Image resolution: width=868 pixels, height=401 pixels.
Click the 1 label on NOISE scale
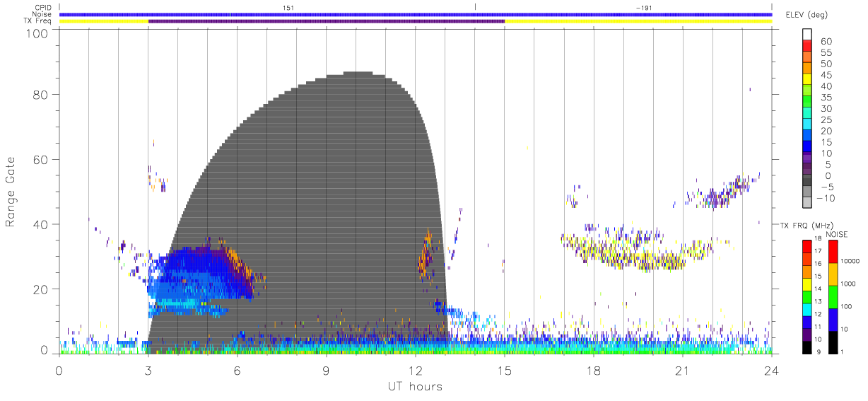pyautogui.click(x=841, y=351)
